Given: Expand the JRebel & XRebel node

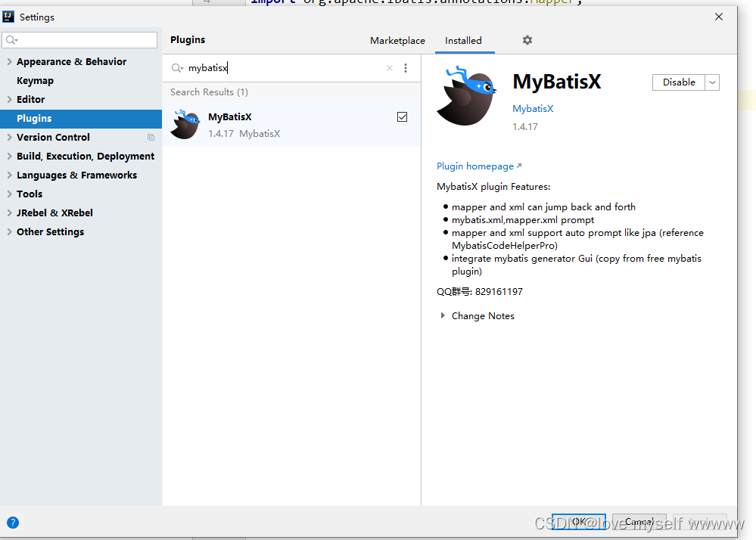Looking at the screenshot, I should point(9,213).
